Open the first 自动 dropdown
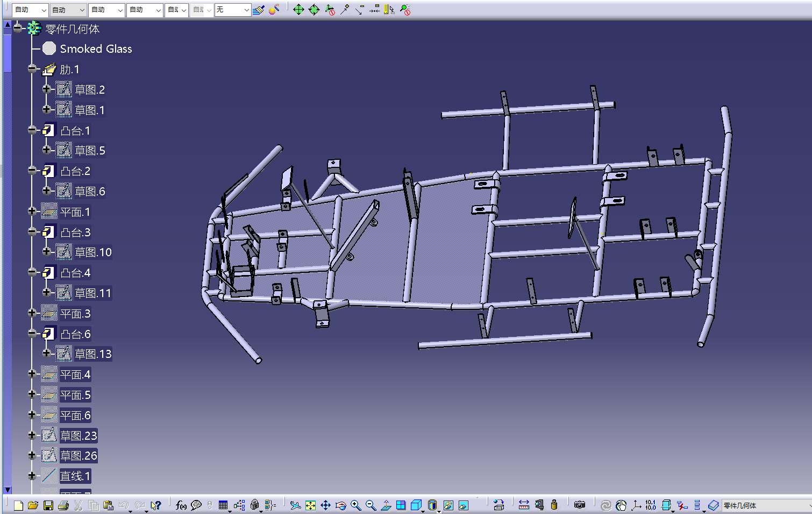The width and height of the screenshot is (812, 514). tap(30, 10)
